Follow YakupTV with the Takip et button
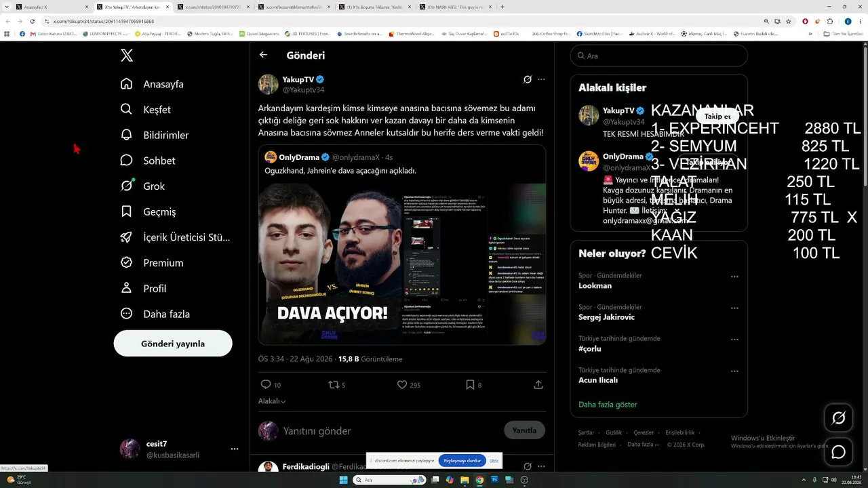868x488 pixels. pyautogui.click(x=717, y=117)
